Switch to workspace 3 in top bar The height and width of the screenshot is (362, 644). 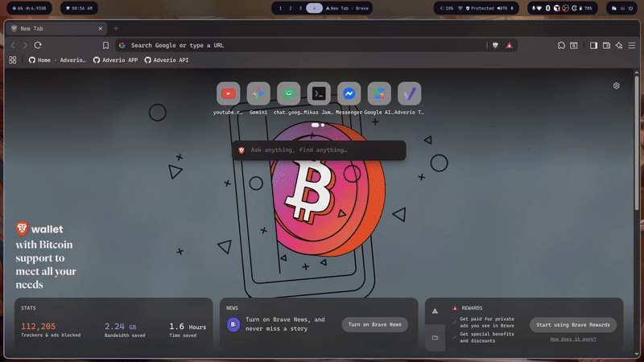[300, 8]
